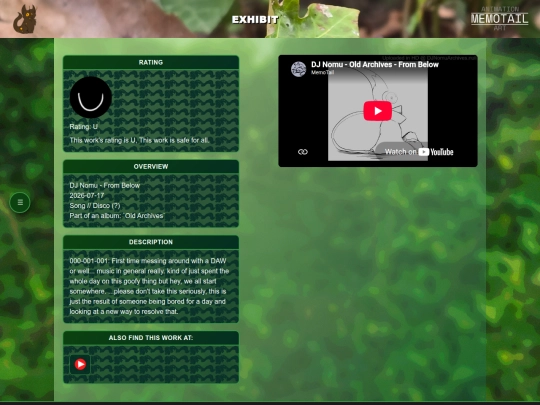Click the EXHIBIT page heading
This screenshot has width=540, height=405.
tap(255, 20)
